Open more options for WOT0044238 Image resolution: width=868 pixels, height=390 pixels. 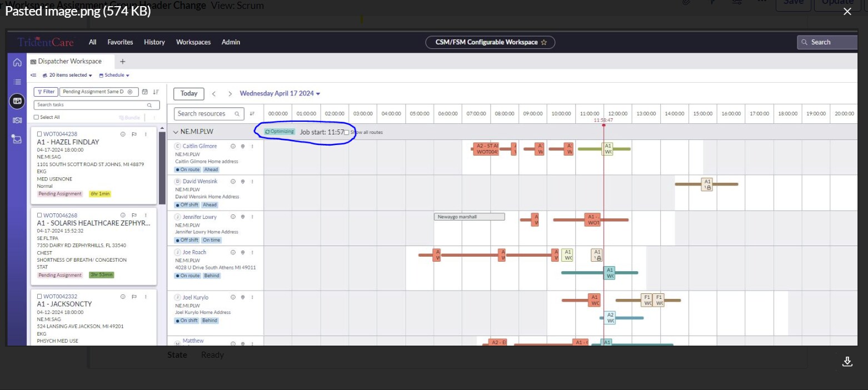pos(146,134)
